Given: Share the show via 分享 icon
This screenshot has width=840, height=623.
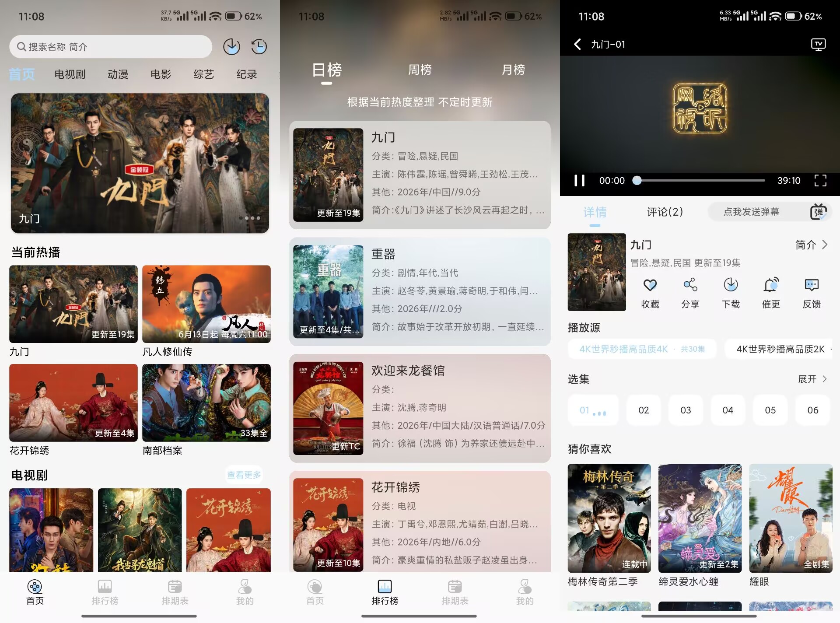Looking at the screenshot, I should pos(690,285).
